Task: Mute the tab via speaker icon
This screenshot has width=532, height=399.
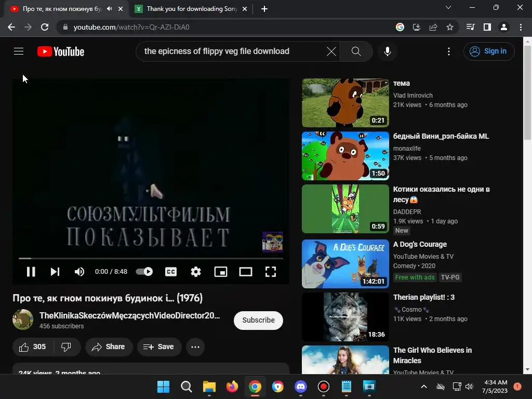Action: 109,9
